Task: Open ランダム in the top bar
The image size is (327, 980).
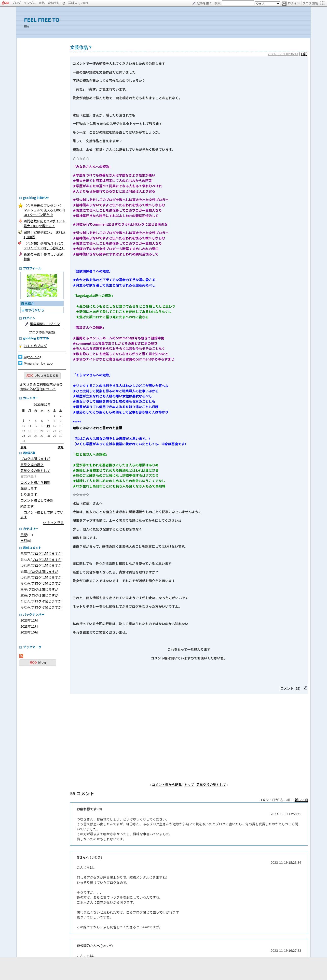Action: (x=30, y=3)
